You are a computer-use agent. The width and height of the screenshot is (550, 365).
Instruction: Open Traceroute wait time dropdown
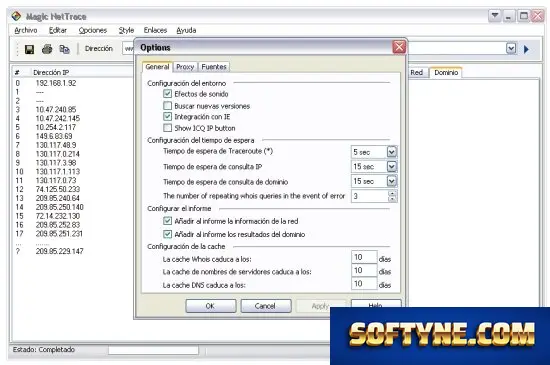[392, 152]
